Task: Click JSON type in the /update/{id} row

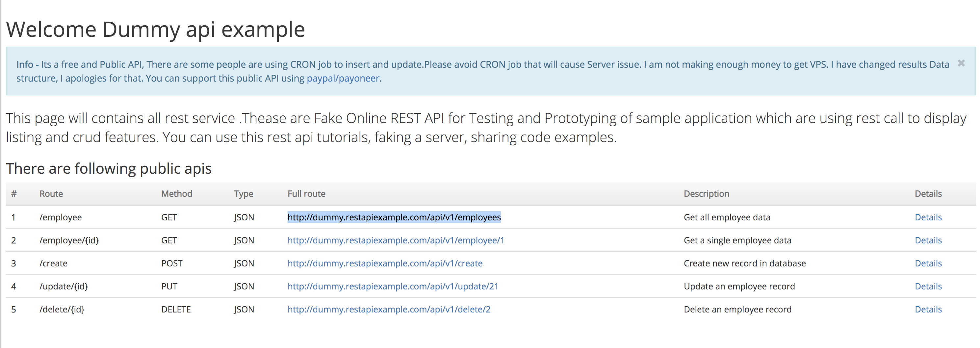Action: (x=244, y=286)
